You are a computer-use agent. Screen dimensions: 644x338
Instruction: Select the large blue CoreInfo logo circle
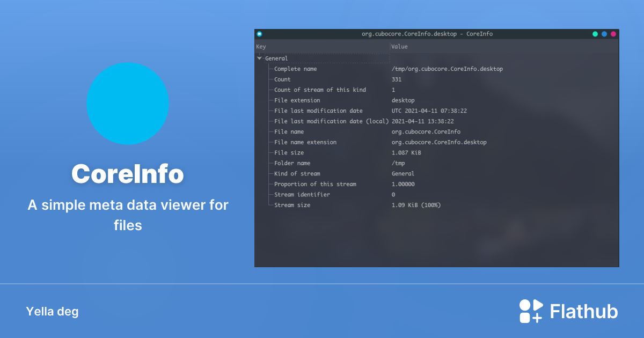128,104
